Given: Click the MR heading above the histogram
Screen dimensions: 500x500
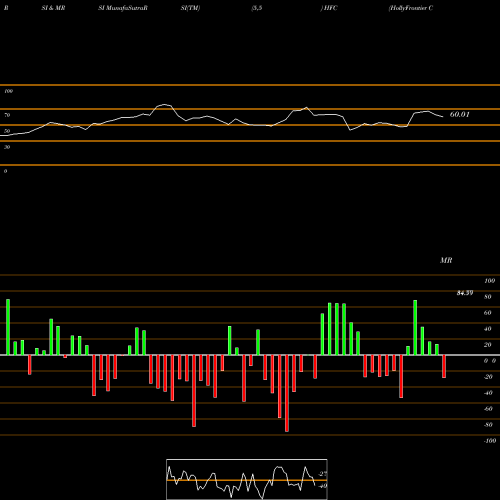Looking at the screenshot, I should [x=446, y=260].
